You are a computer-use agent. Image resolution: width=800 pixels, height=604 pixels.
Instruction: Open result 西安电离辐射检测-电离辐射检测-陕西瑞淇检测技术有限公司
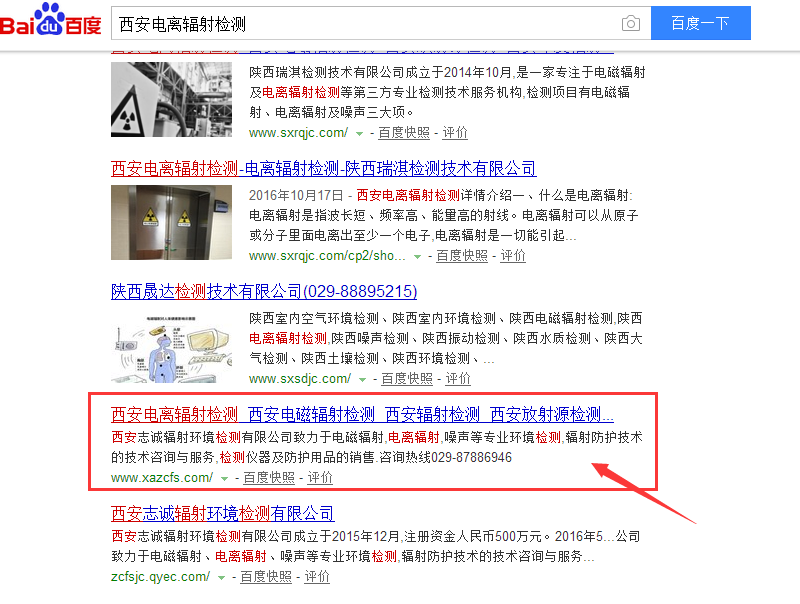click(323, 168)
